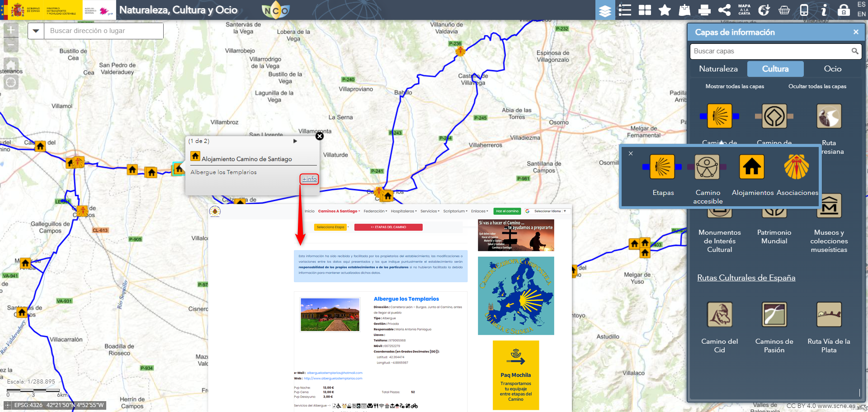
Task: Open 'Rutas Culturales de España' link
Action: [746, 278]
